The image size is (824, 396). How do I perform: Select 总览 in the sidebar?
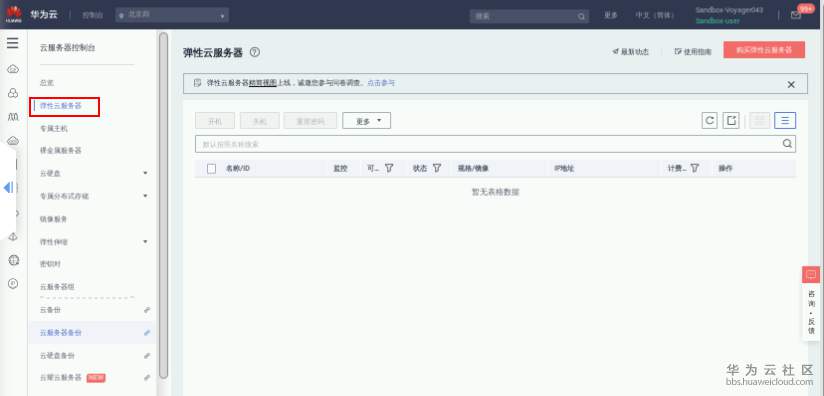click(x=47, y=83)
